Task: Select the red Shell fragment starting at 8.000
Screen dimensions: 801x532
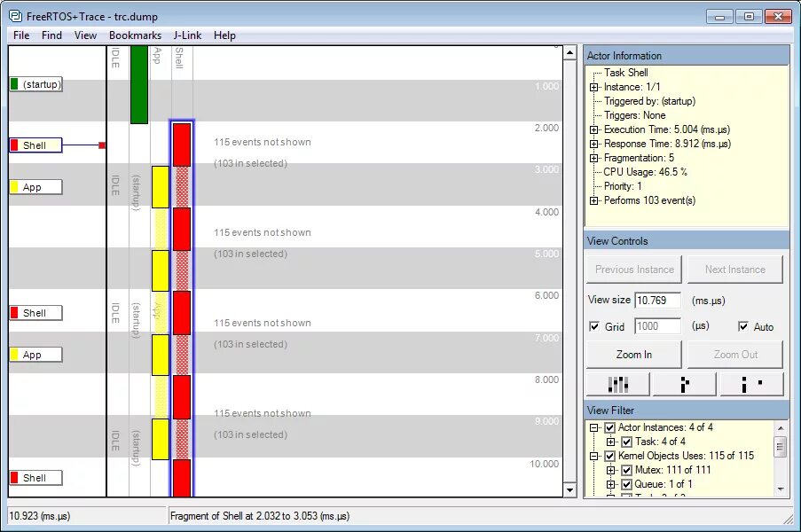Action: click(182, 397)
